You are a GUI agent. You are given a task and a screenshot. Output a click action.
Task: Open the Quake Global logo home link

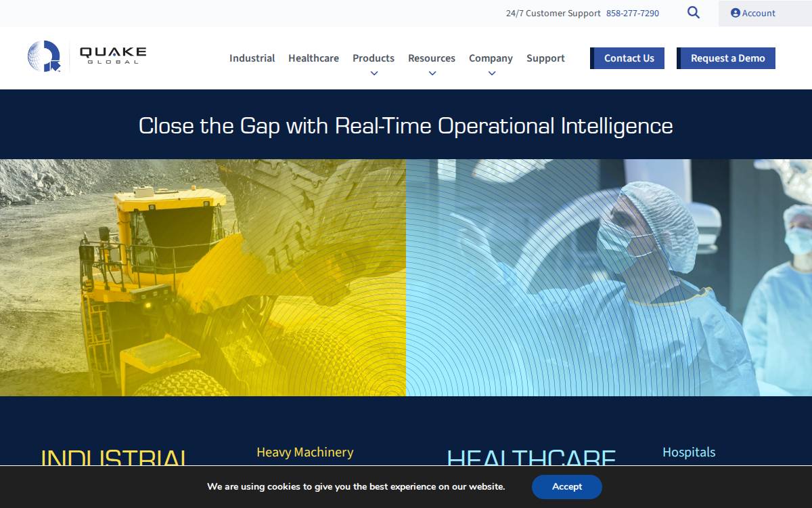point(87,56)
